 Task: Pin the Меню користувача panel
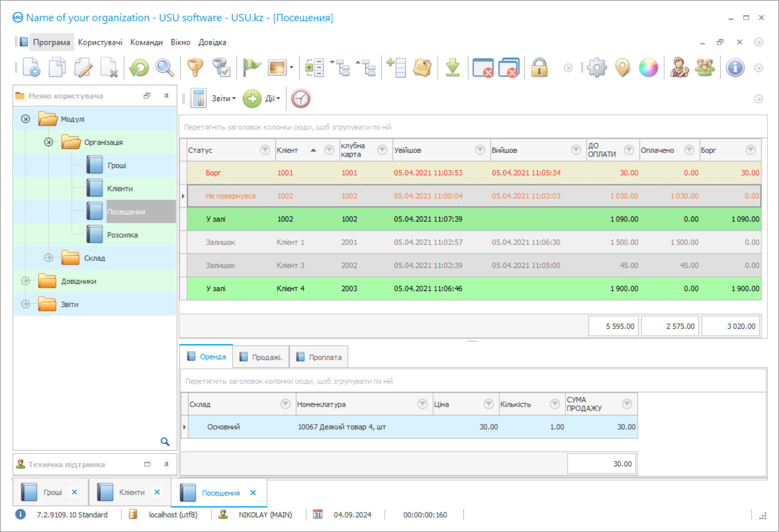tap(166, 96)
